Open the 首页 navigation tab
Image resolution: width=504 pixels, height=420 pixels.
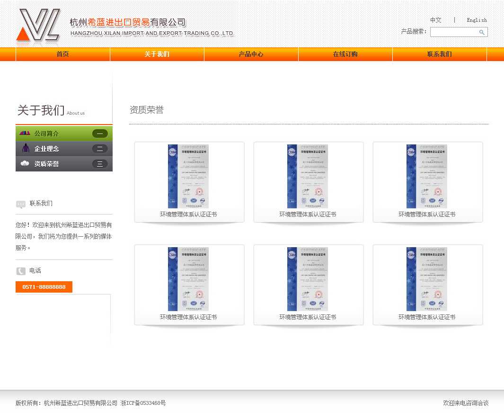click(63, 54)
